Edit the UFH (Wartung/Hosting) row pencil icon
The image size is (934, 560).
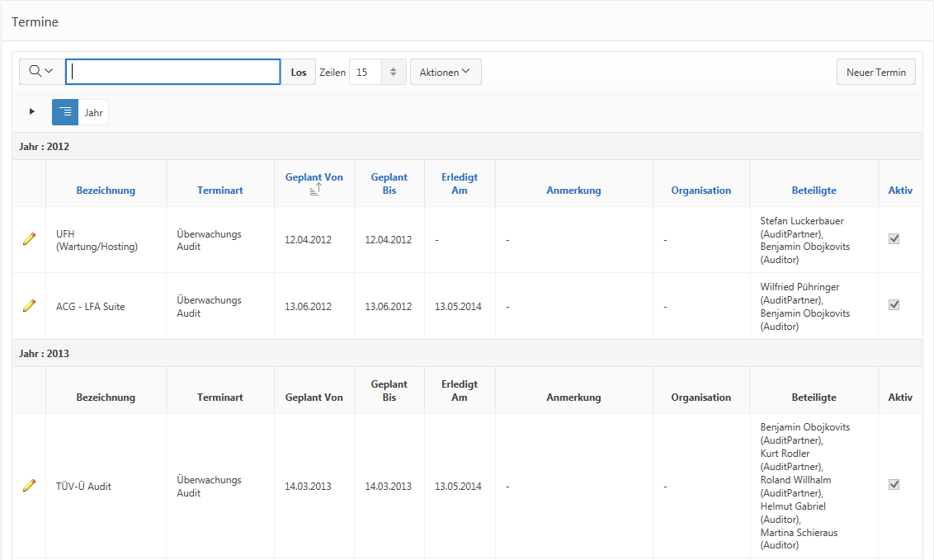point(29,239)
